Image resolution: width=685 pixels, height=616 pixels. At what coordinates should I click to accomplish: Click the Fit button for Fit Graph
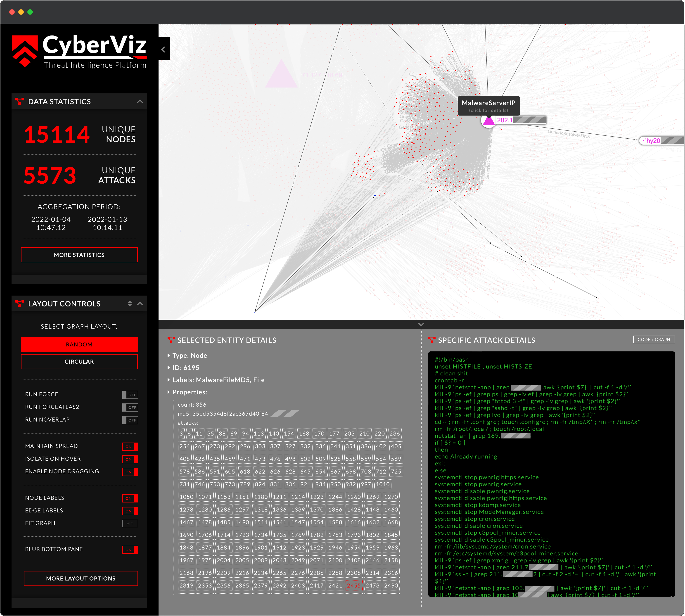coord(130,524)
